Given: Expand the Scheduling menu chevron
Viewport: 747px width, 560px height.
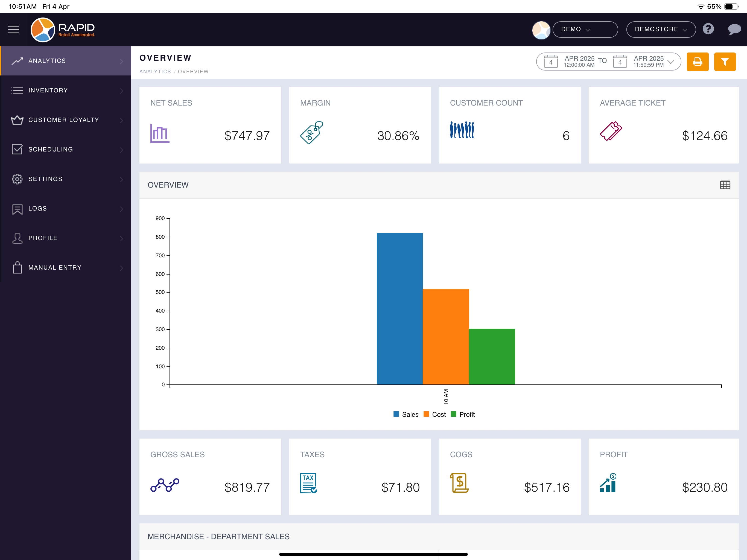Looking at the screenshot, I should tap(122, 150).
